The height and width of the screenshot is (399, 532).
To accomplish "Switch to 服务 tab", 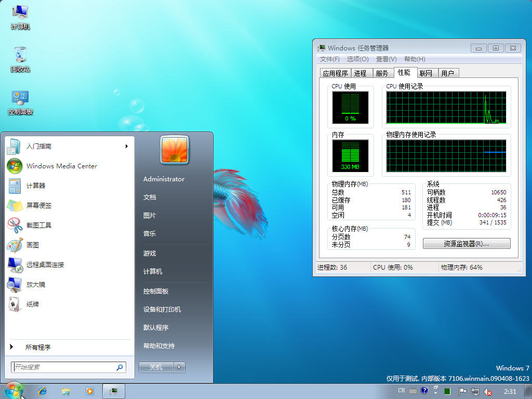I will coord(382,73).
